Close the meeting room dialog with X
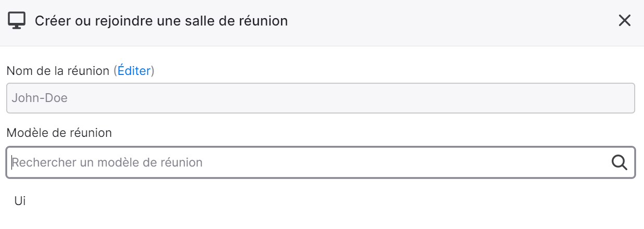 (x=624, y=21)
